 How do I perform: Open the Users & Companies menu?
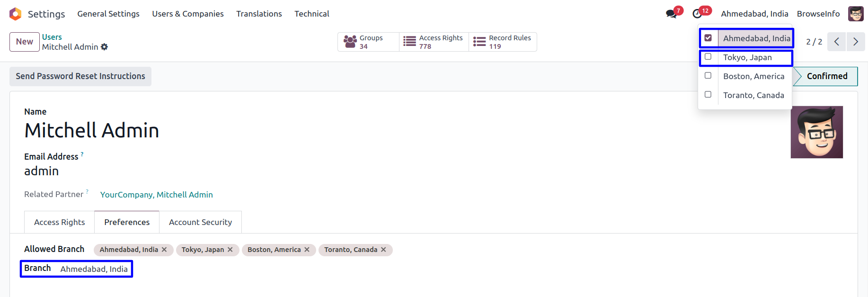tap(187, 14)
